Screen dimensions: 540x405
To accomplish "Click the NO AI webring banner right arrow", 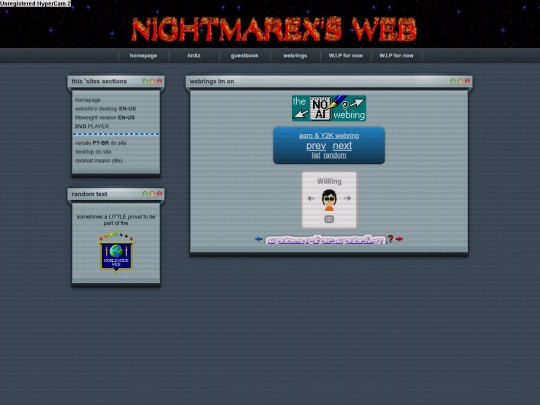I will (x=357, y=103).
